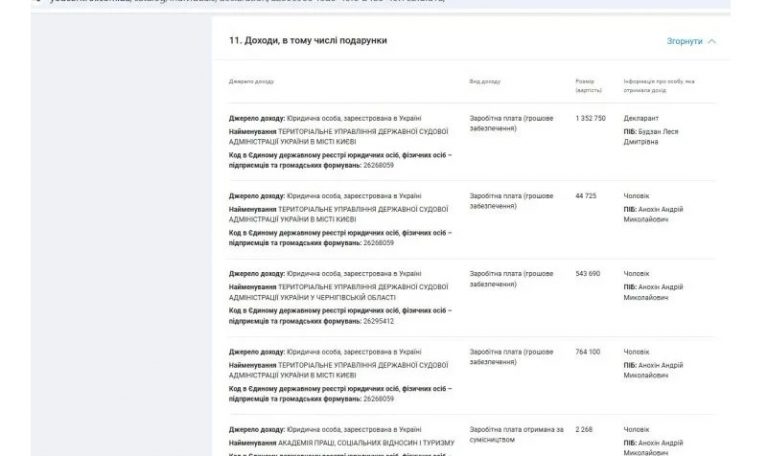The image size is (768, 456).
Task: Select heading '11. Доходи, в тому числі подарунки'
Action: [308, 41]
